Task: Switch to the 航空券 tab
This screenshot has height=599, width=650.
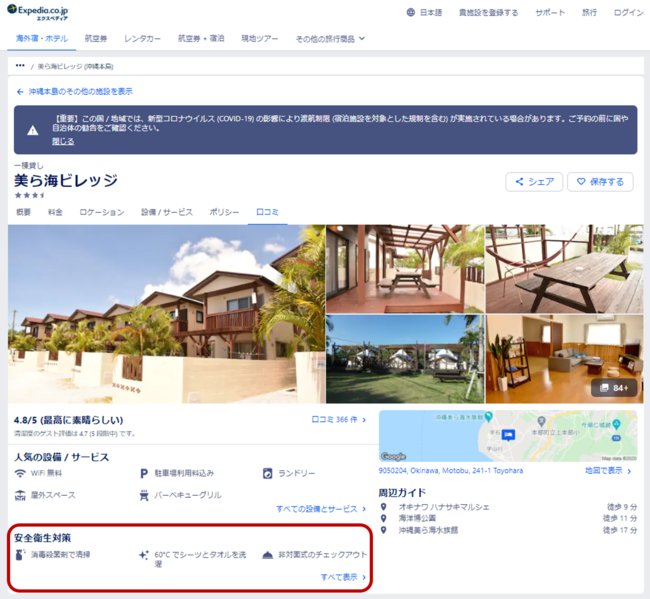Action: pos(96,39)
